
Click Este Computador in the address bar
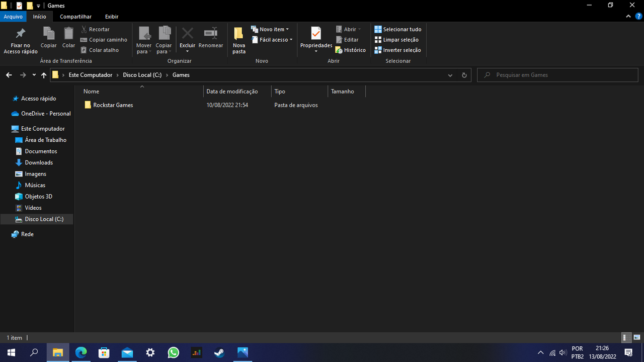pos(91,75)
